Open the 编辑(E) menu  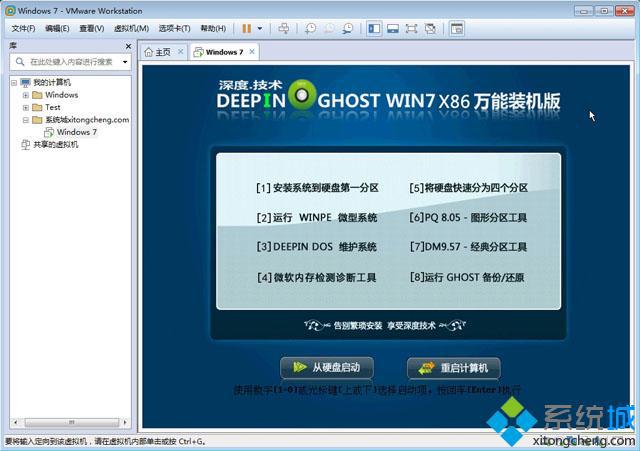click(57, 29)
